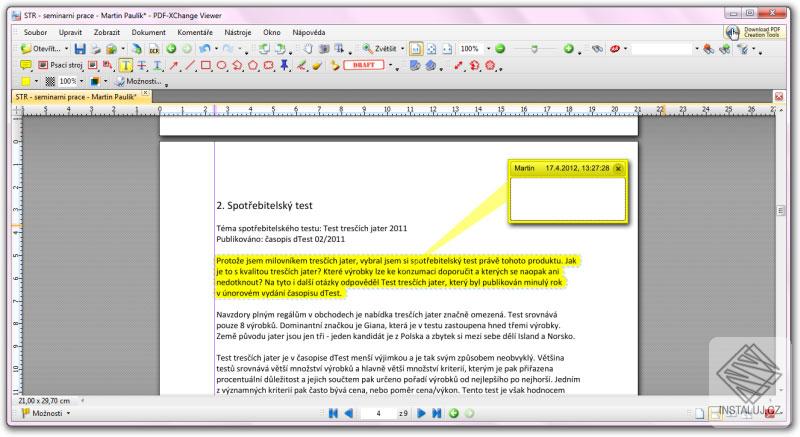Select the red Distance measuring tool
The width and height of the screenshot is (800, 437).
point(459,65)
